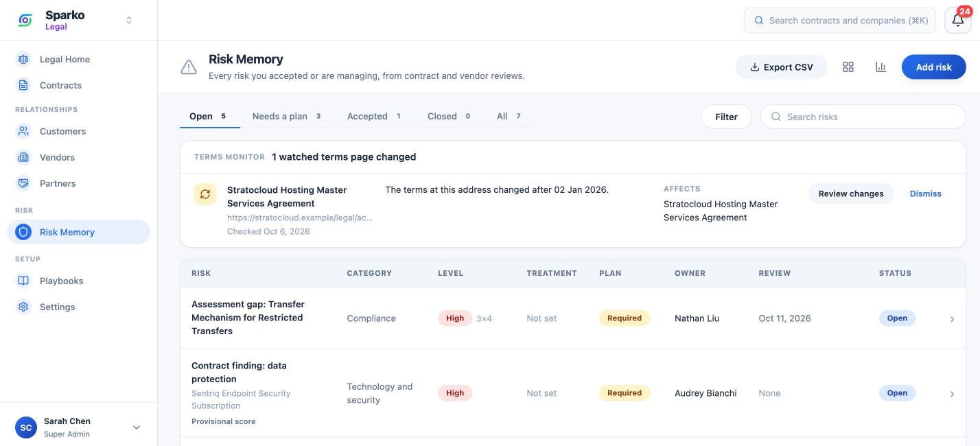Expand the data protection row chevron

(952, 394)
